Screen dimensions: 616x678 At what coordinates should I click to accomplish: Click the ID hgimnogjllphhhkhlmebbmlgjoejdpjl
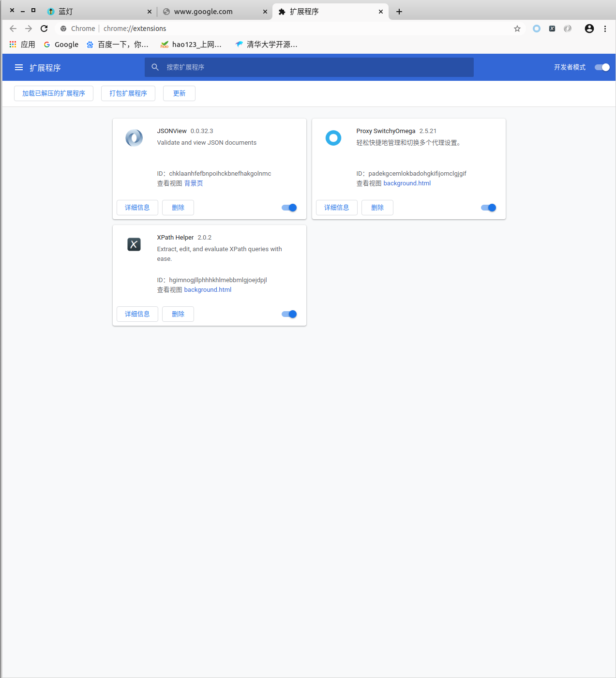[x=218, y=280]
